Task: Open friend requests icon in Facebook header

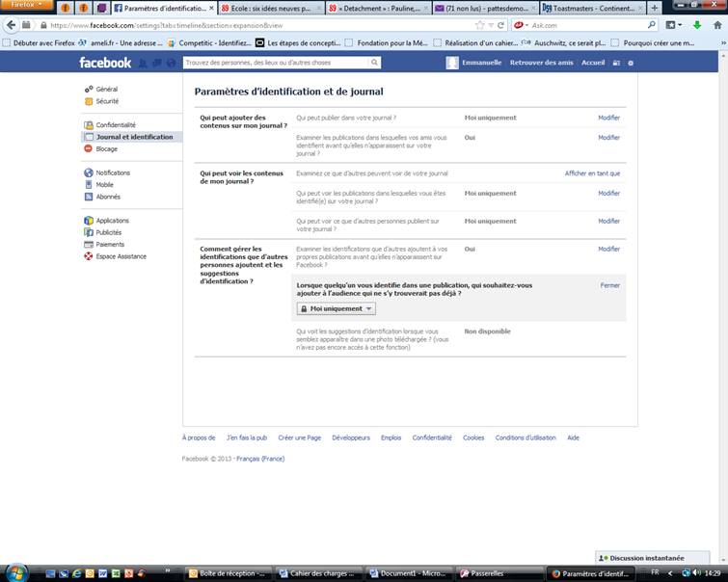Action: 143,63
